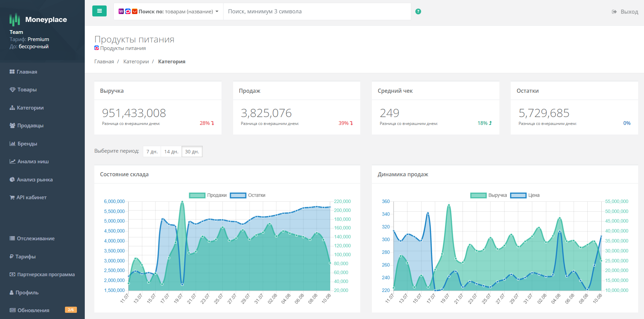The width and height of the screenshot is (644, 319).
Task: Hide the Выручка series in sales dynamics chart
Action: [x=479, y=195]
